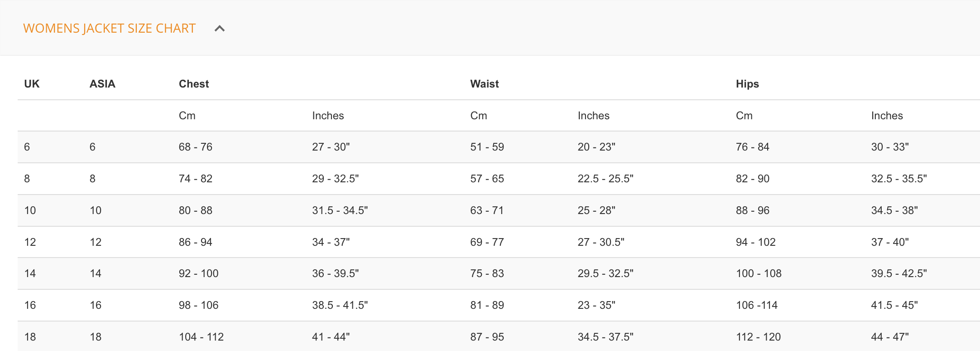Collapse the size chart with the chevron arrow
980x351 pixels.
pyautogui.click(x=220, y=29)
